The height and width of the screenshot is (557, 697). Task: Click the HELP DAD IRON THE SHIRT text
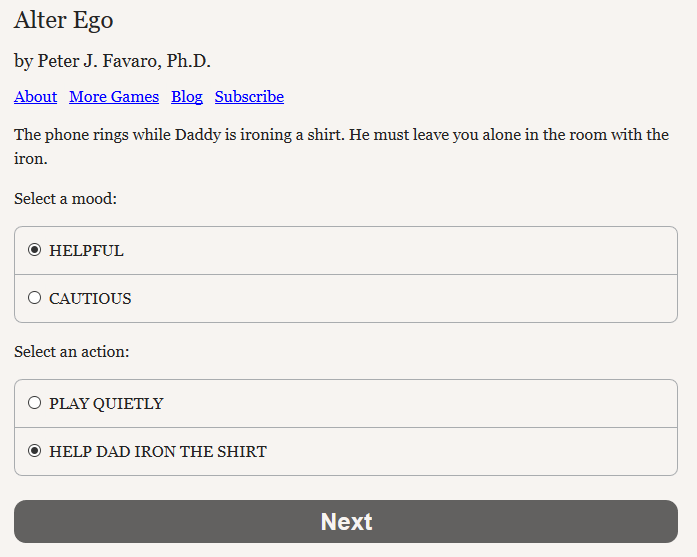coord(158,452)
